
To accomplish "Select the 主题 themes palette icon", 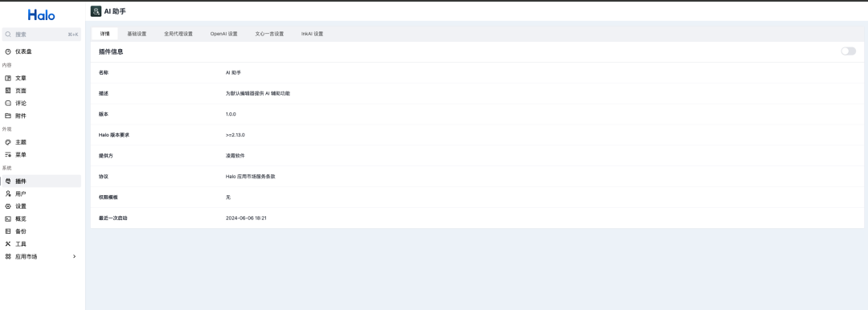I will click(8, 142).
